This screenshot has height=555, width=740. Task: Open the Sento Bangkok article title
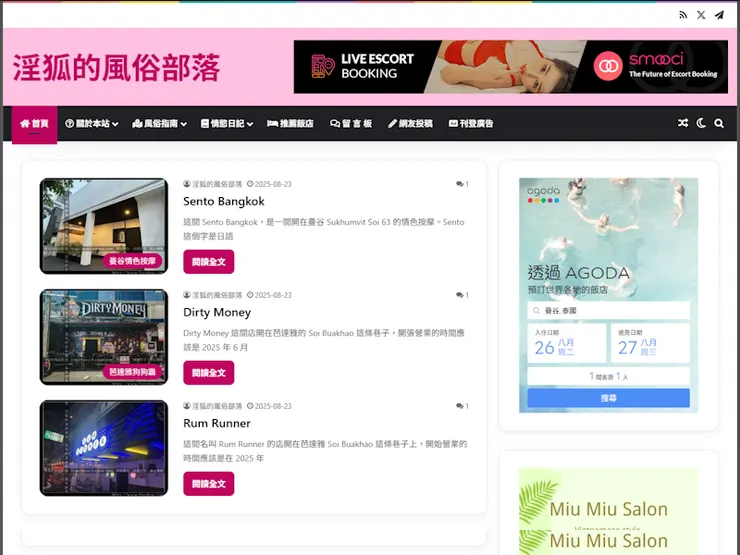click(x=224, y=202)
